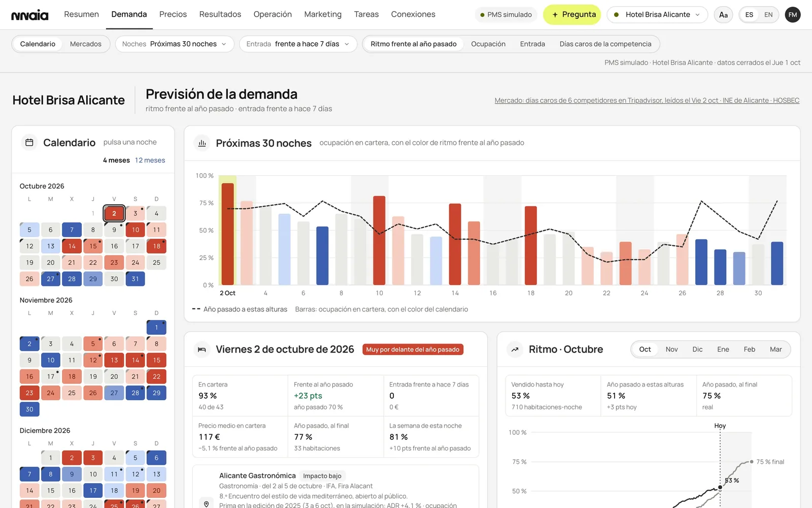This screenshot has height=508, width=812.
Task: Select Mar in the Ritmo month selector
Action: tap(775, 350)
